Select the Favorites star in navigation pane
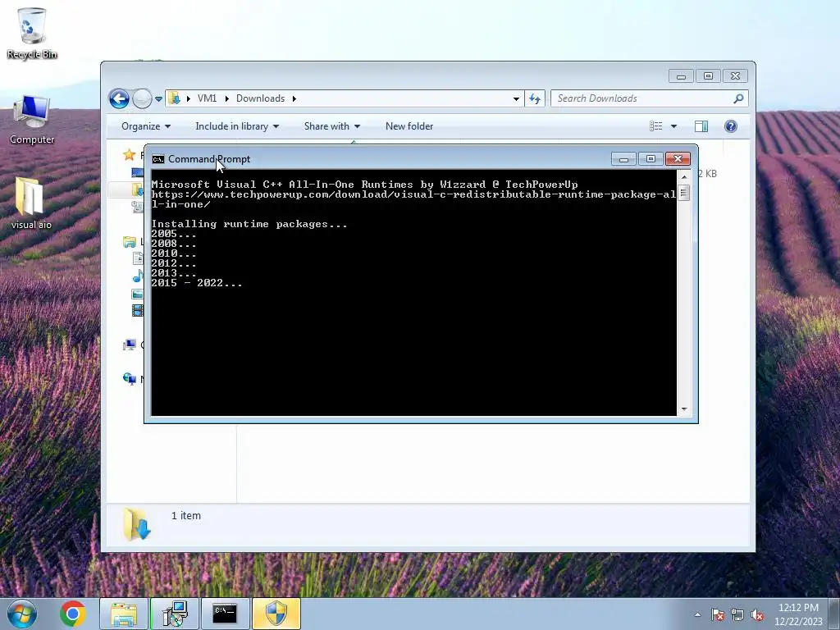 pos(129,155)
